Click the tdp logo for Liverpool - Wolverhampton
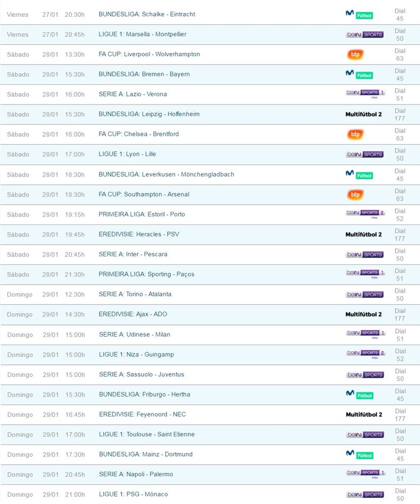 [355, 54]
